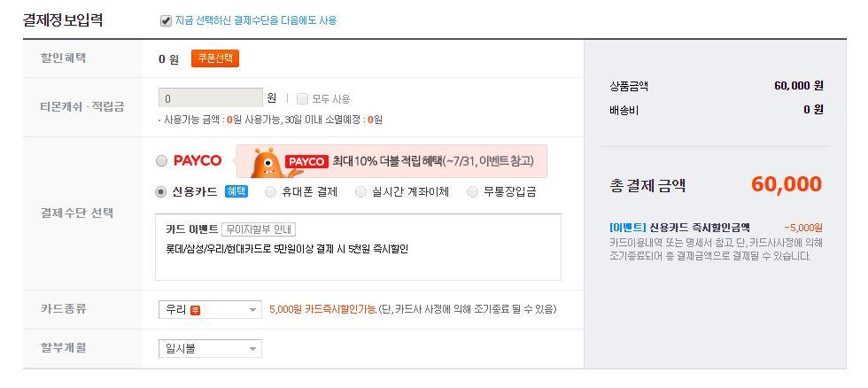This screenshot has height=388, width=868.
Task: Select the 신용카드 payment option
Action: (x=161, y=191)
